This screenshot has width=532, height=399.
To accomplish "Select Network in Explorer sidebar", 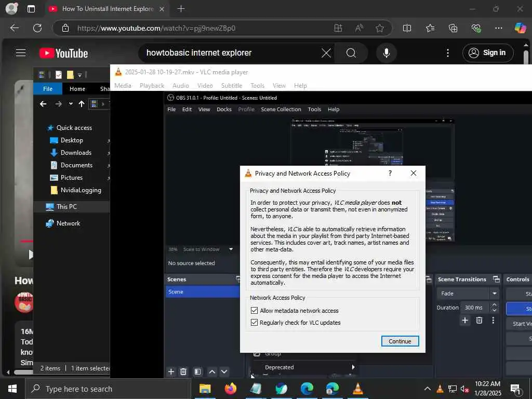I will click(68, 223).
